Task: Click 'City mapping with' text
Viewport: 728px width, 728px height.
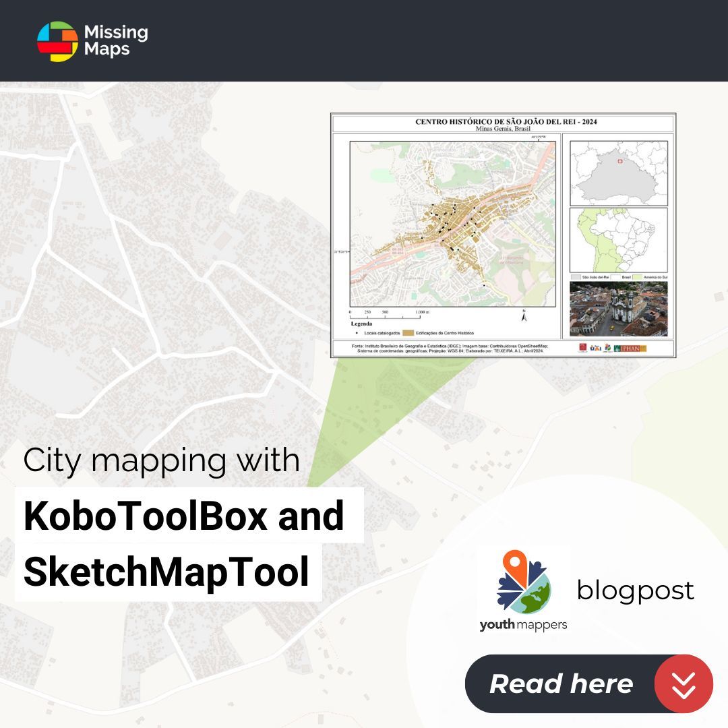Action: point(162,460)
